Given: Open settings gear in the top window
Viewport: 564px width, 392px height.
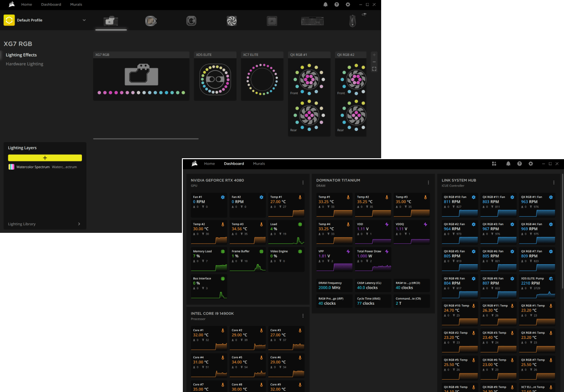Looking at the screenshot, I should click(348, 5).
